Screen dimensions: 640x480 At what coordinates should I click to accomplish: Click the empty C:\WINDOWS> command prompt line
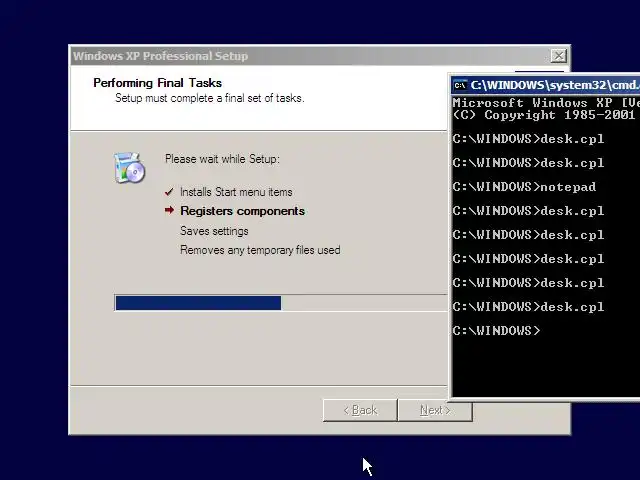(x=496, y=330)
